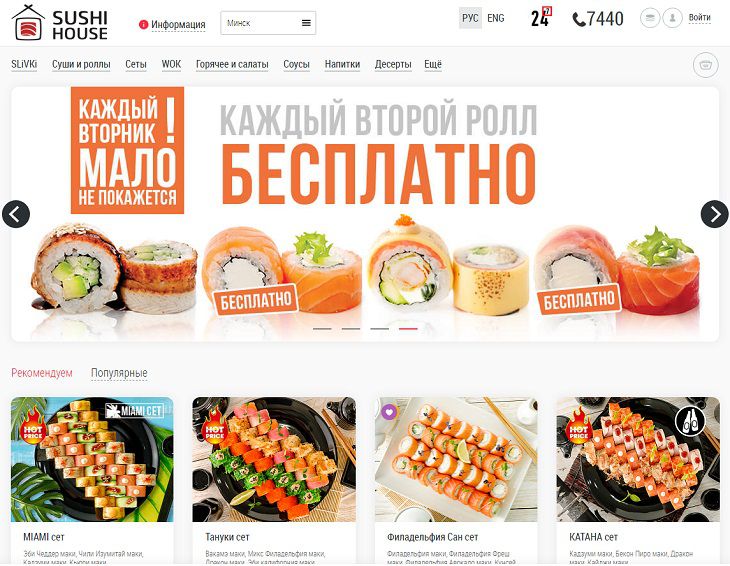Image resolution: width=730 pixels, height=566 pixels.
Task: Expand the Ещё menu
Action: pyautogui.click(x=433, y=64)
